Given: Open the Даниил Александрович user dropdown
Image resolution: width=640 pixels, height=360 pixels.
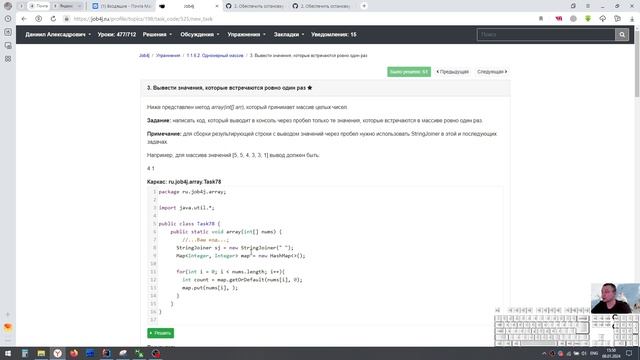Looking at the screenshot, I should (58, 35).
